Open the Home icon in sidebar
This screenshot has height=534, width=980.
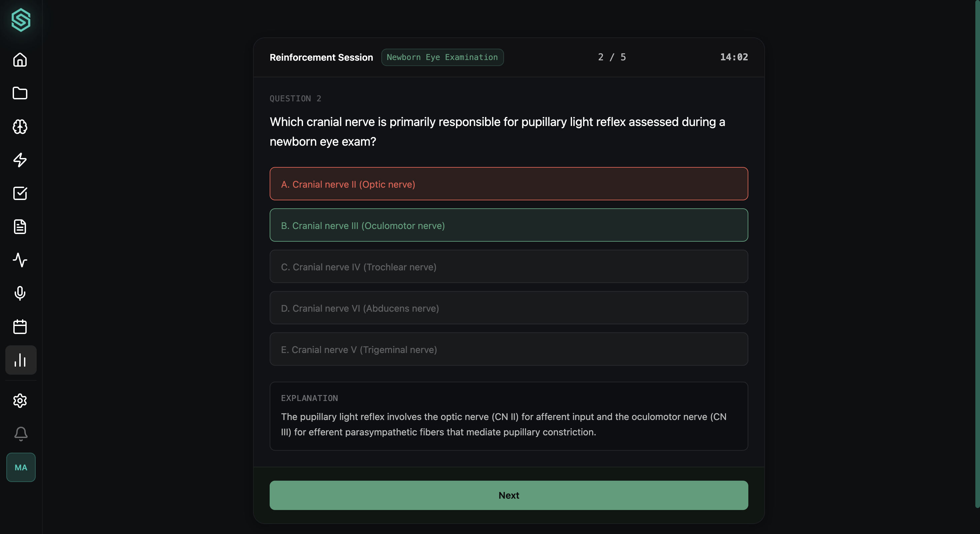pyautogui.click(x=20, y=60)
